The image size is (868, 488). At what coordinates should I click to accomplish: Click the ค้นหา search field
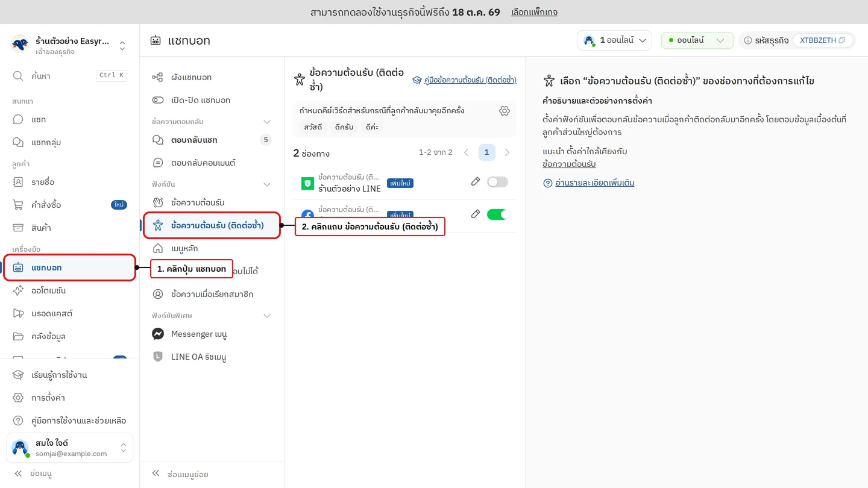coord(69,76)
